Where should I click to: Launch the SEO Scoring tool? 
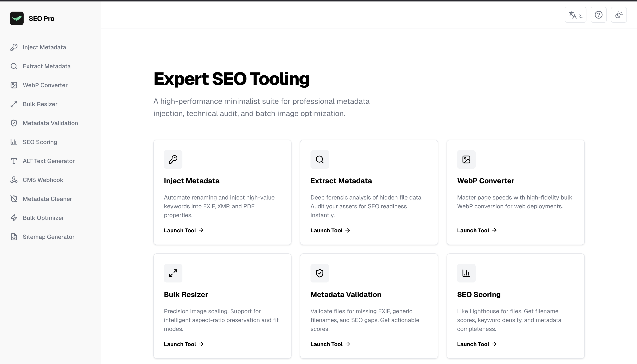(x=476, y=344)
